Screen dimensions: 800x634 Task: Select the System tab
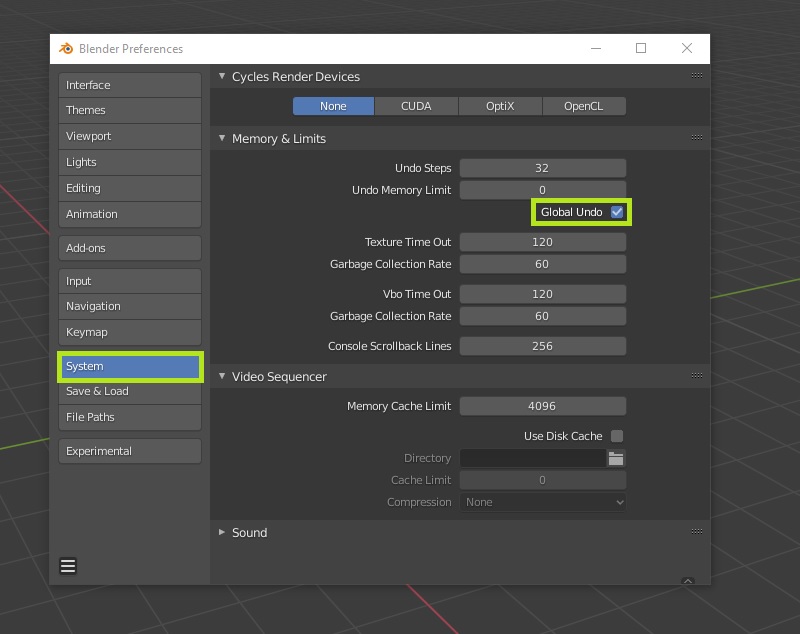pos(130,367)
